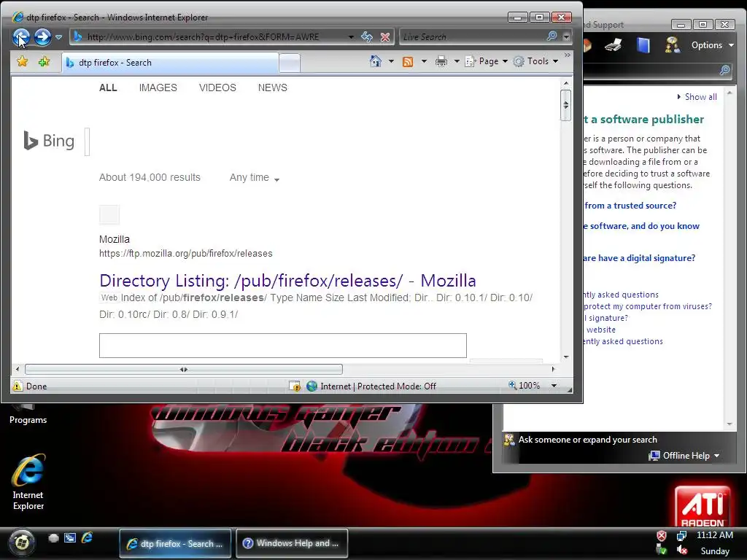Stop loading with the red X icon

pos(385,36)
